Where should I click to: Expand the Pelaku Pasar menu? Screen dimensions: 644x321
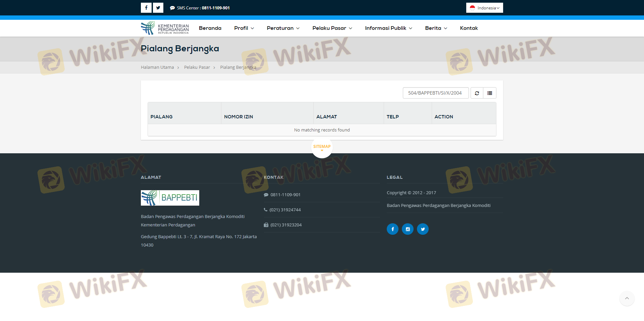pyautogui.click(x=332, y=28)
